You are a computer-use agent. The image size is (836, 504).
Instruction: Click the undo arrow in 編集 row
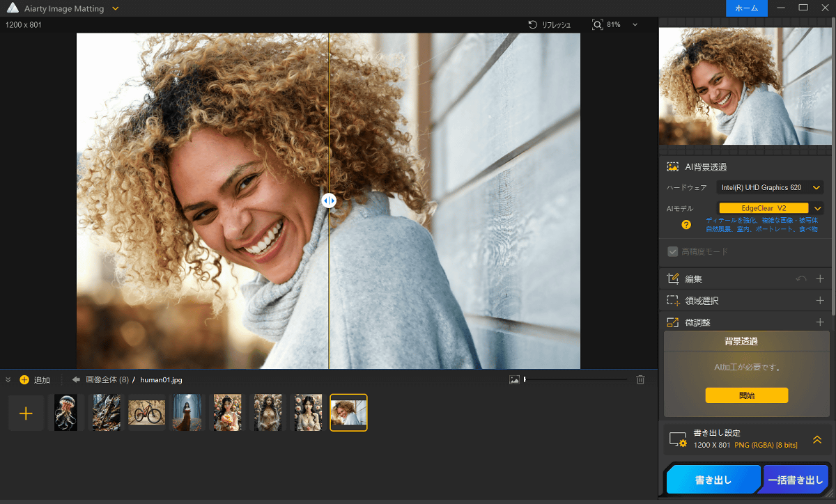coord(801,278)
